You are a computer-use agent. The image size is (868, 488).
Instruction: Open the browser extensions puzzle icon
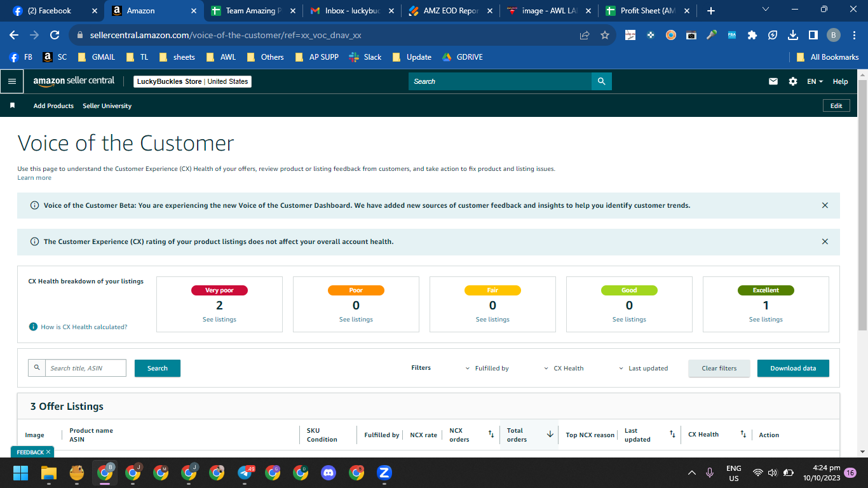tap(752, 35)
